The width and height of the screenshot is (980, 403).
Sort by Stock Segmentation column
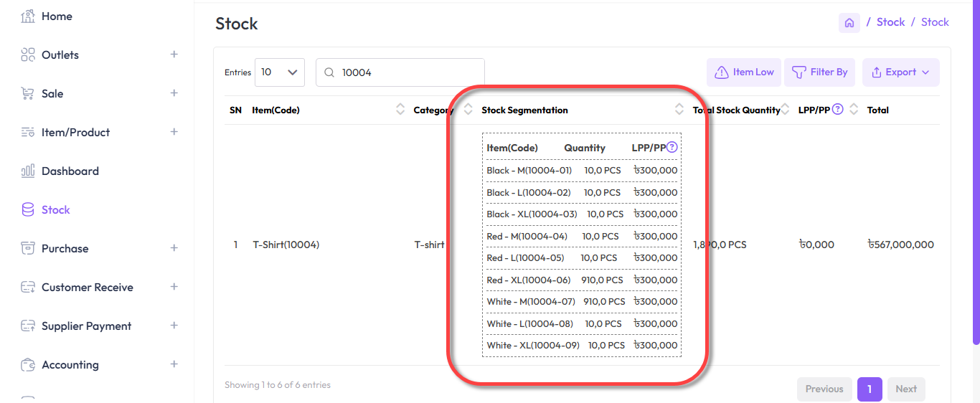(x=679, y=110)
